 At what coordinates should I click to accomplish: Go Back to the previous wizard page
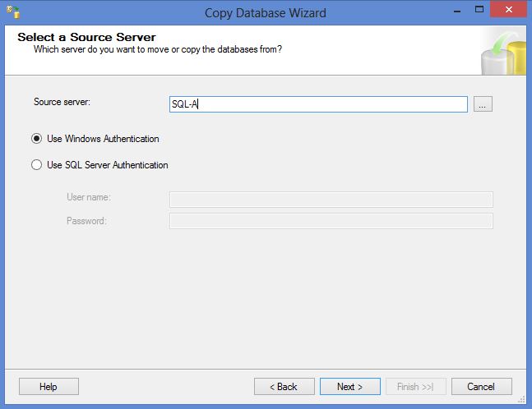click(x=284, y=387)
